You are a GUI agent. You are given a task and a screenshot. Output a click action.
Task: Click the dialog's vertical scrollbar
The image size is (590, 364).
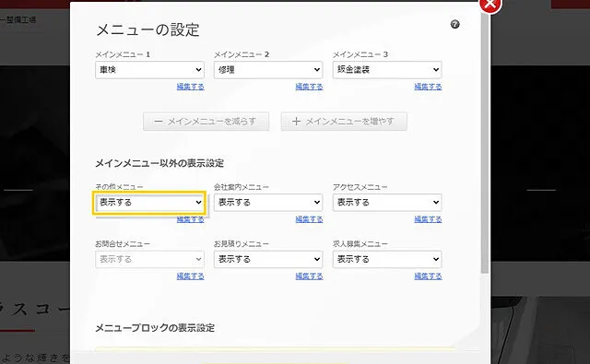485,143
